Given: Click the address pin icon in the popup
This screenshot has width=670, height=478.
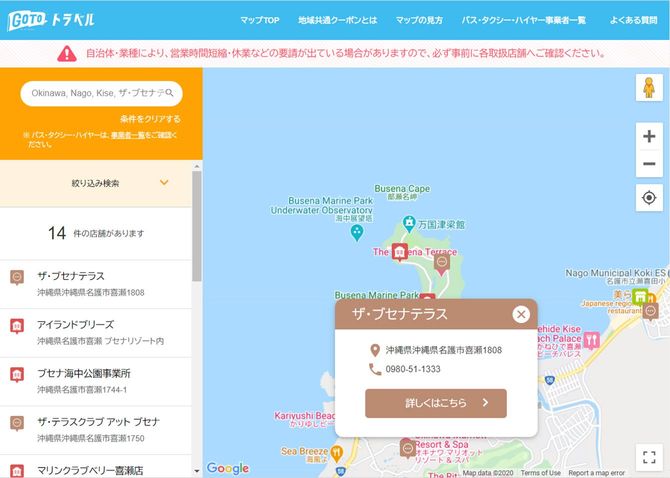Looking at the screenshot, I should pos(375,350).
